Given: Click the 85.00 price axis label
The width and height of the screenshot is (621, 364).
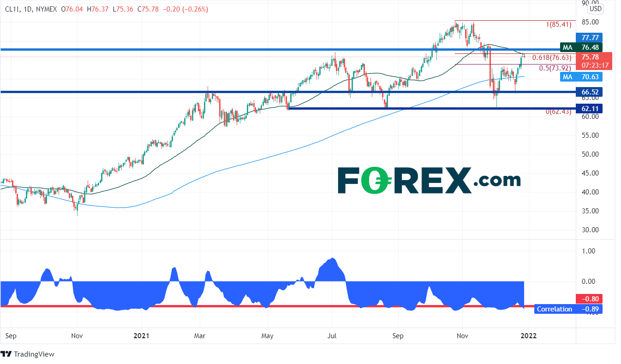Looking at the screenshot, I should (x=590, y=22).
